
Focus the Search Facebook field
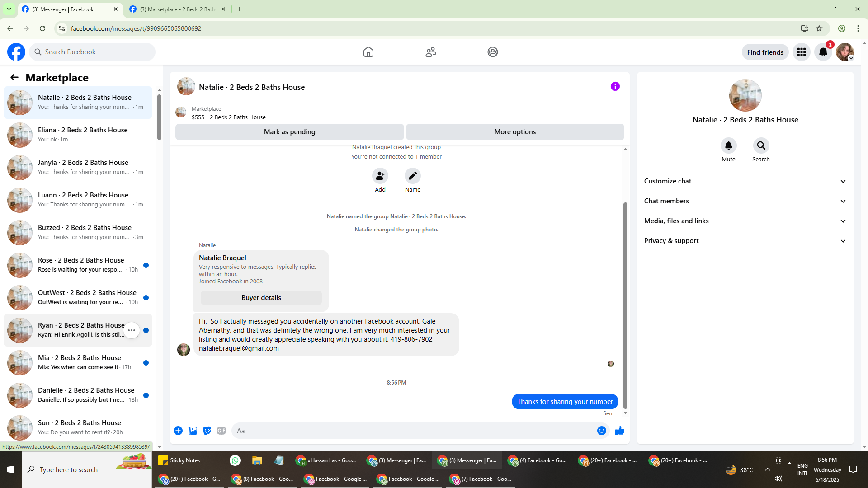pyautogui.click(x=92, y=52)
